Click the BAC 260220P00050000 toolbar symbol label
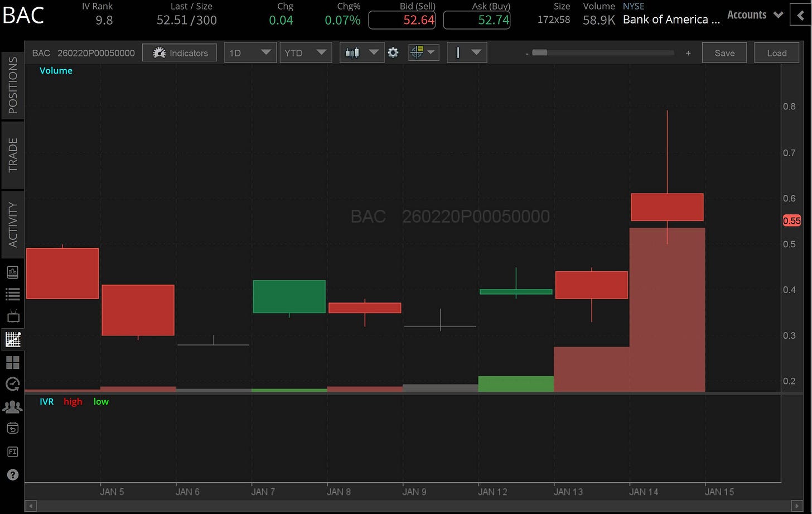 [x=84, y=53]
